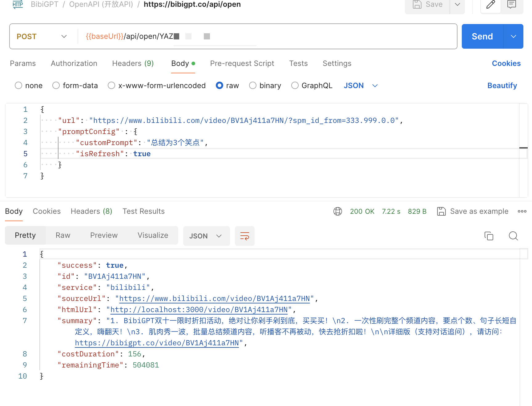This screenshot has width=532, height=406.
Task: Copy the response body
Action: (489, 236)
